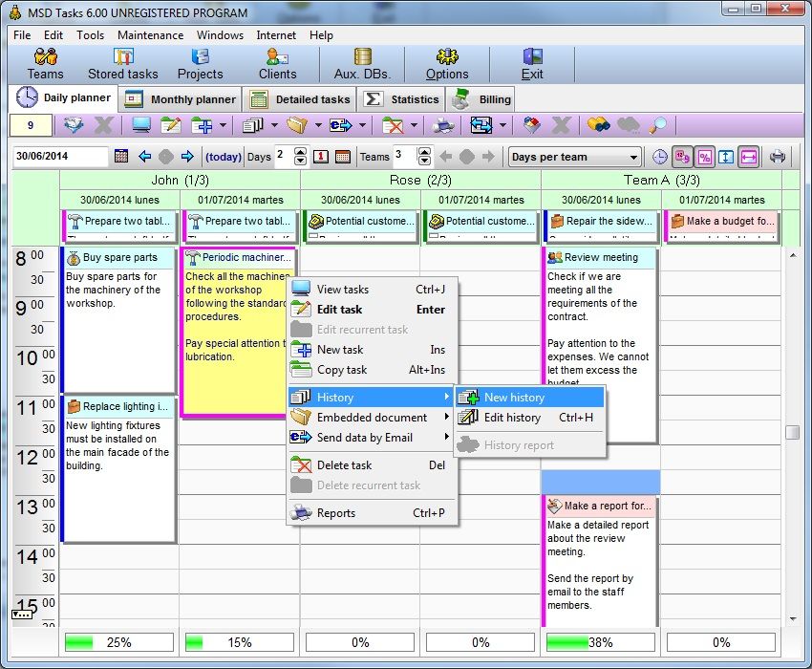Toggle the calendar-clock view button
This screenshot has width=812, height=669.
[x=682, y=157]
